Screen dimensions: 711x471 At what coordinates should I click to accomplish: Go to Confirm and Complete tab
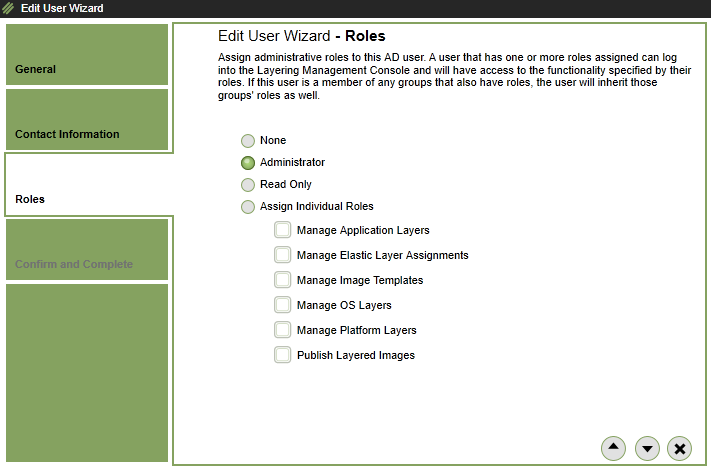(86, 250)
